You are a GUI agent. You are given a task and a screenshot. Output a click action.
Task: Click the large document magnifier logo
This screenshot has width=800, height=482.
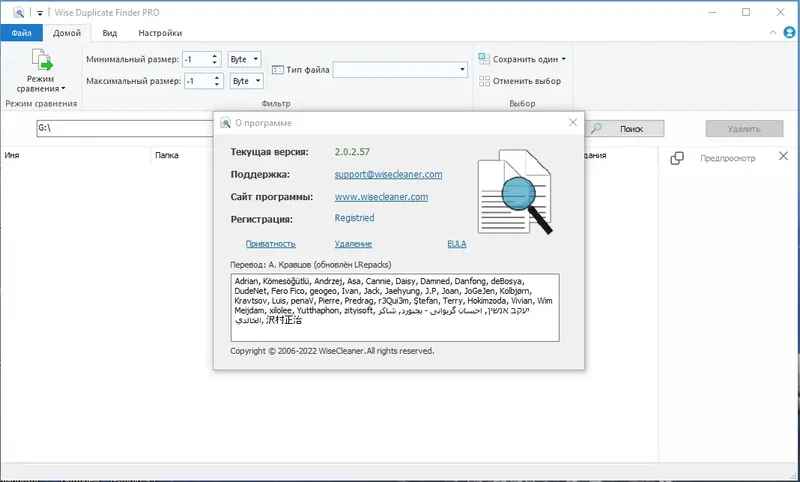[x=514, y=192]
